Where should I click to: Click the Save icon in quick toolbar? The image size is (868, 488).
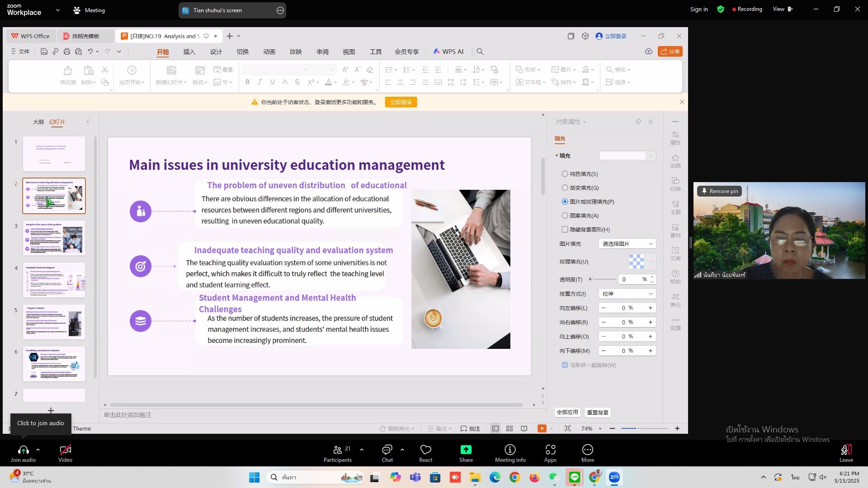click(44, 52)
